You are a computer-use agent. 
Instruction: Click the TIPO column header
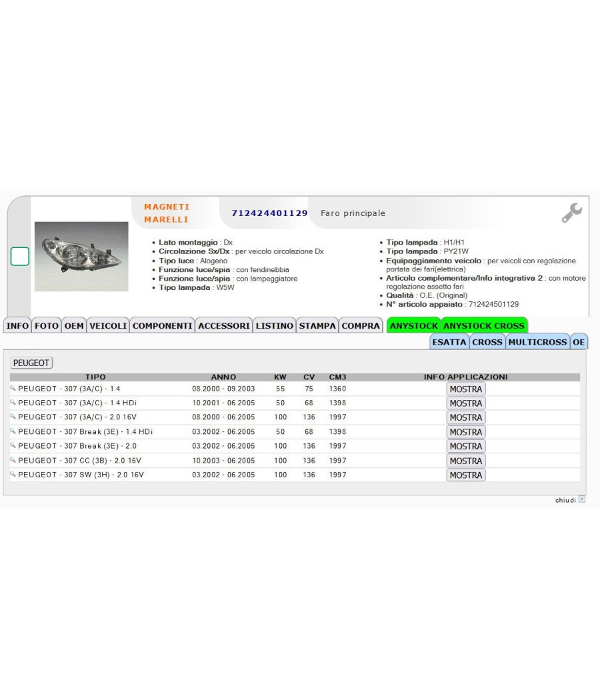[x=95, y=377]
